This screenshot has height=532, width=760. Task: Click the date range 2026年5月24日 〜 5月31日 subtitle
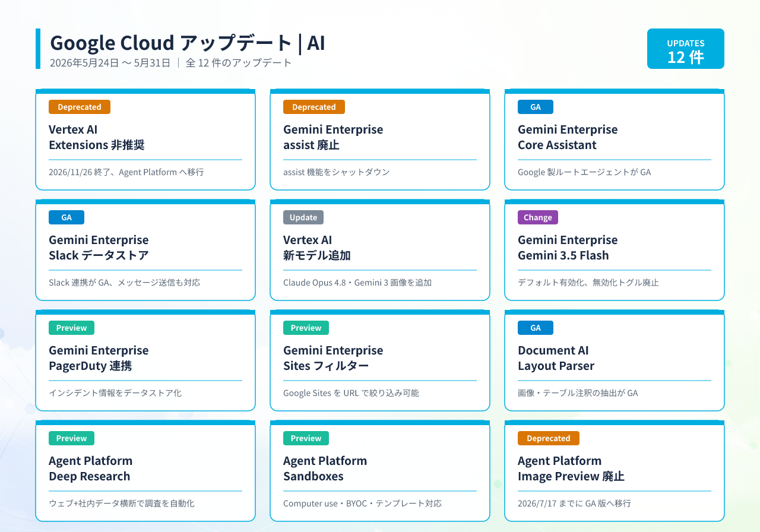coord(110,62)
